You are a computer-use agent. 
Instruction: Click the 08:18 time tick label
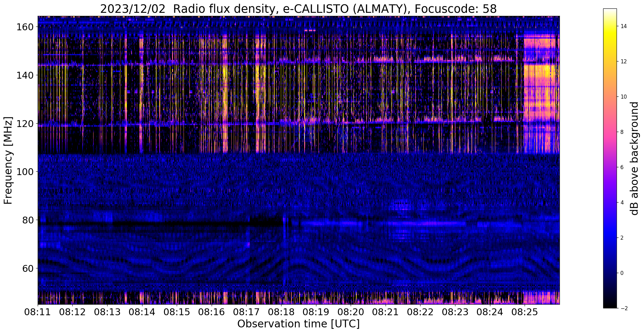(281, 312)
